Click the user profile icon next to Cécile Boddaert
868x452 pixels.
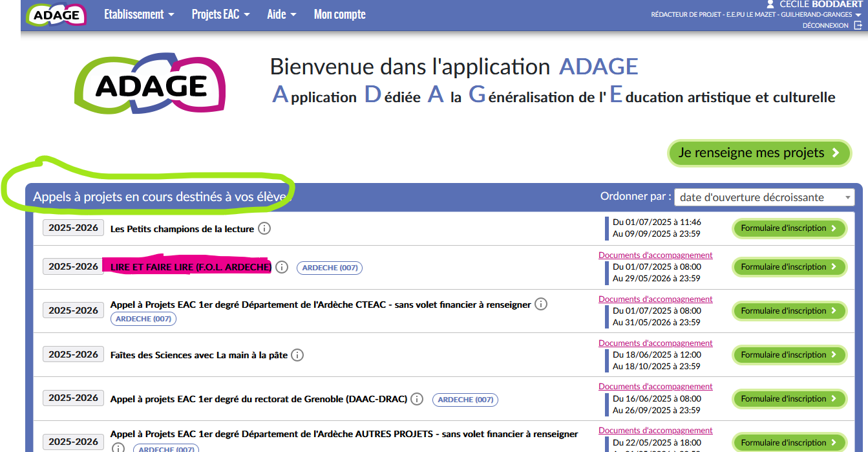770,4
